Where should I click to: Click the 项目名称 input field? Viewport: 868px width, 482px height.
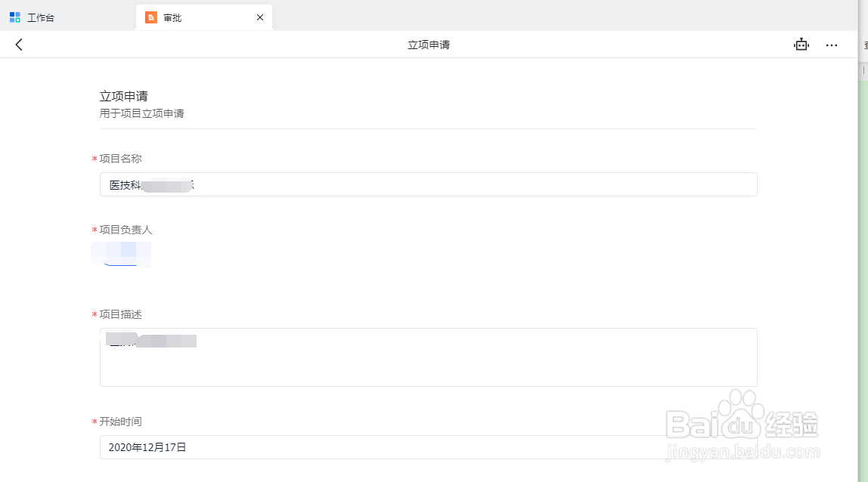pyautogui.click(x=428, y=184)
